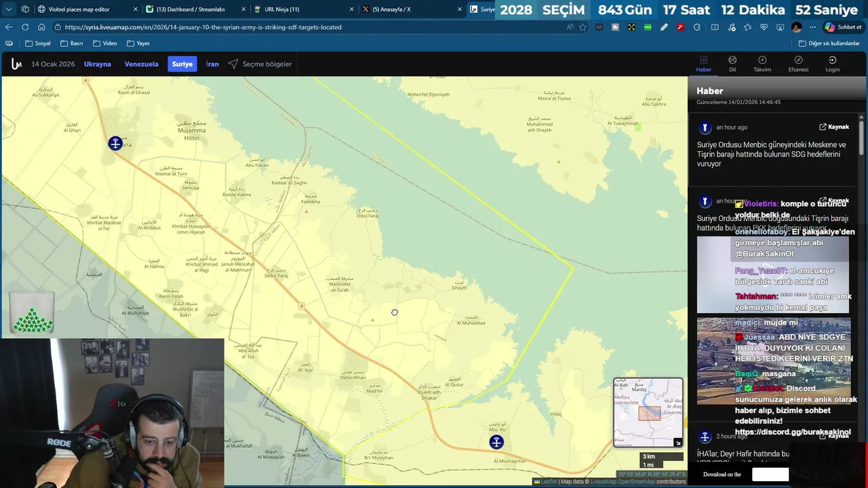
Task: Reload the page with refresh icon
Action: pyautogui.click(x=25, y=27)
